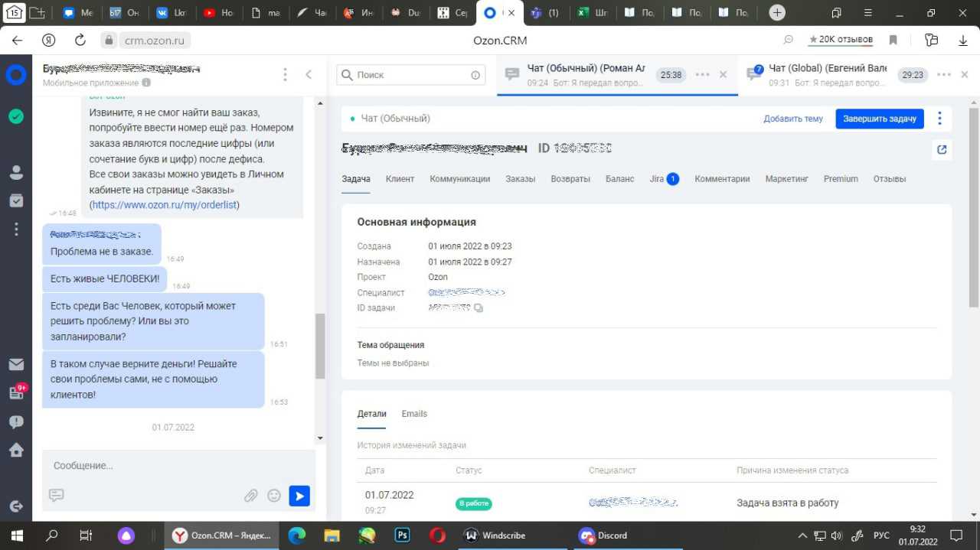
Task: Click the Завершить задачу button
Action: click(x=880, y=119)
